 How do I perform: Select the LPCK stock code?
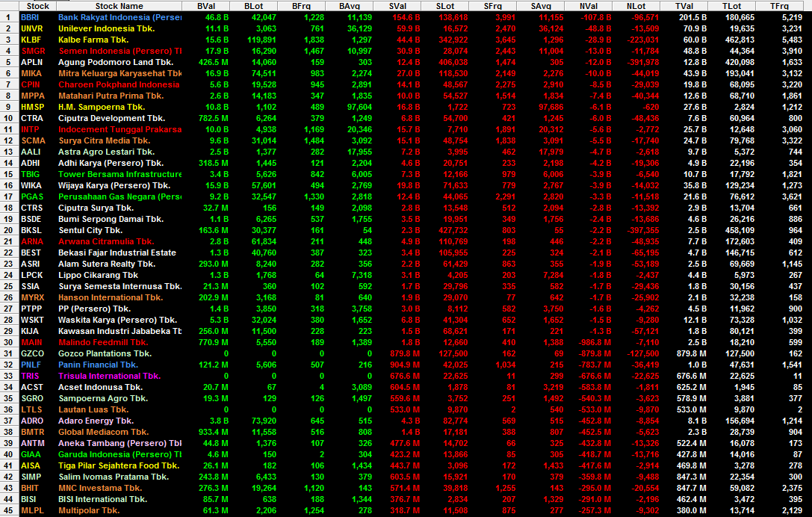point(31,275)
